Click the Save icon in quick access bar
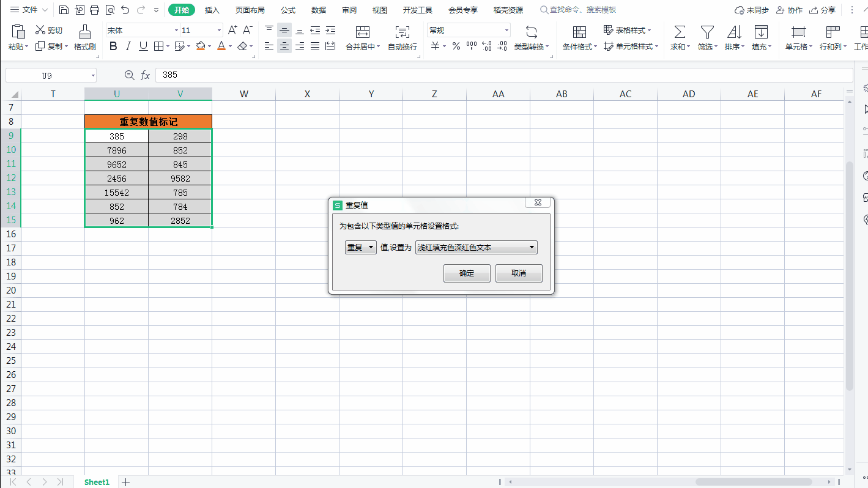This screenshot has width=868, height=488. 64,10
